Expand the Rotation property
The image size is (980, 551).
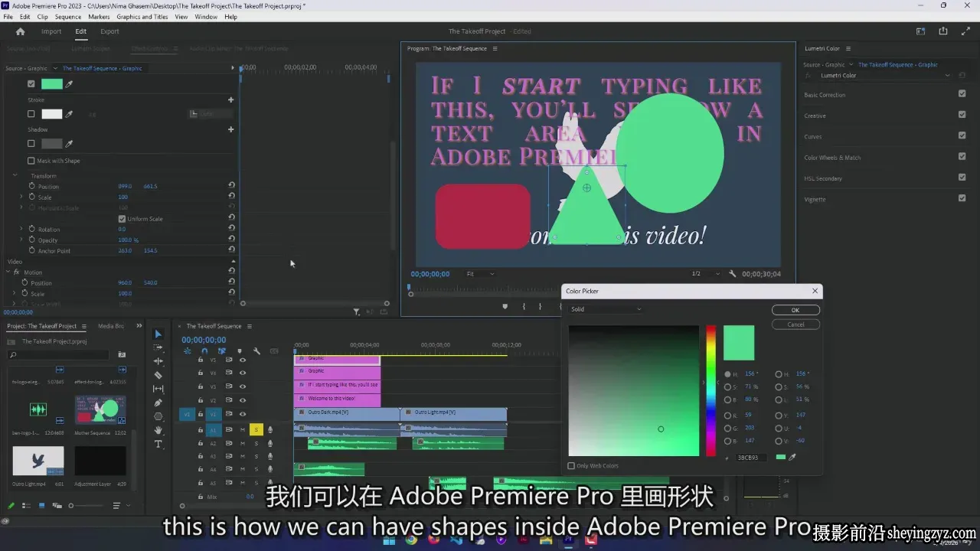21,229
